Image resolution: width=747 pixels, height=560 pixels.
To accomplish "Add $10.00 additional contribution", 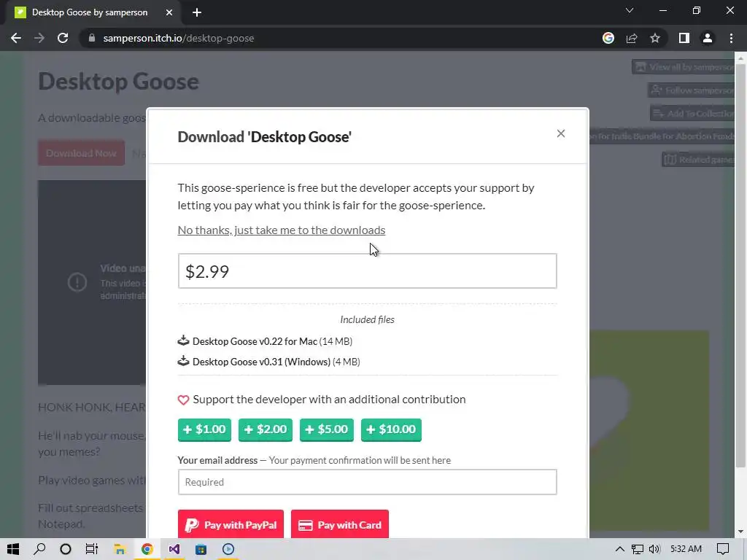I will [x=391, y=430].
